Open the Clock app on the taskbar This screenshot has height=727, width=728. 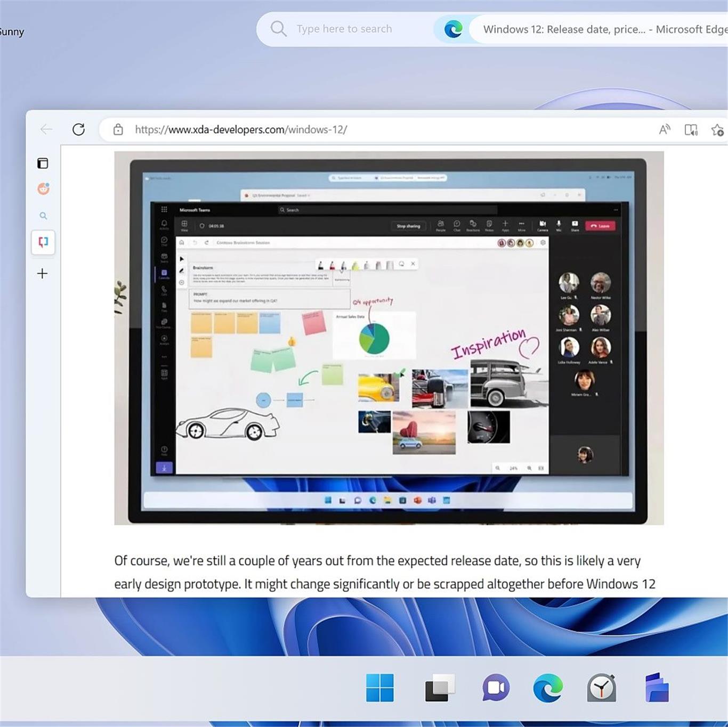[x=602, y=688]
